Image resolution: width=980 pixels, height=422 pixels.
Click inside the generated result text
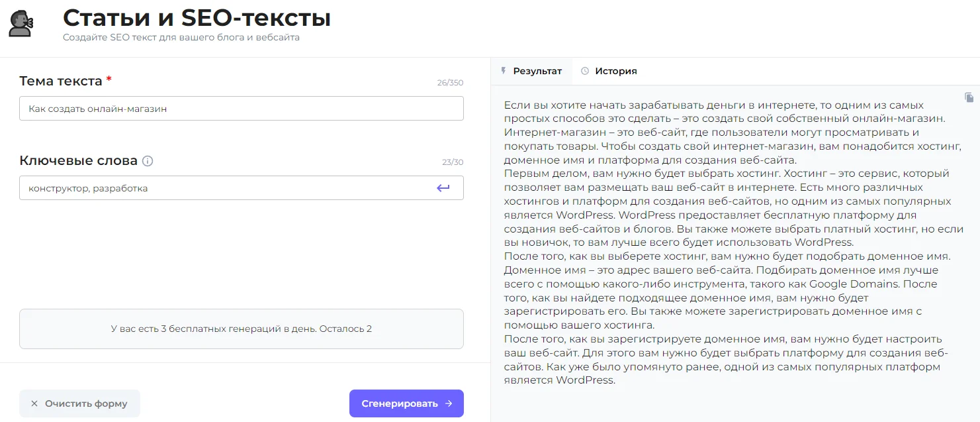coord(728,242)
